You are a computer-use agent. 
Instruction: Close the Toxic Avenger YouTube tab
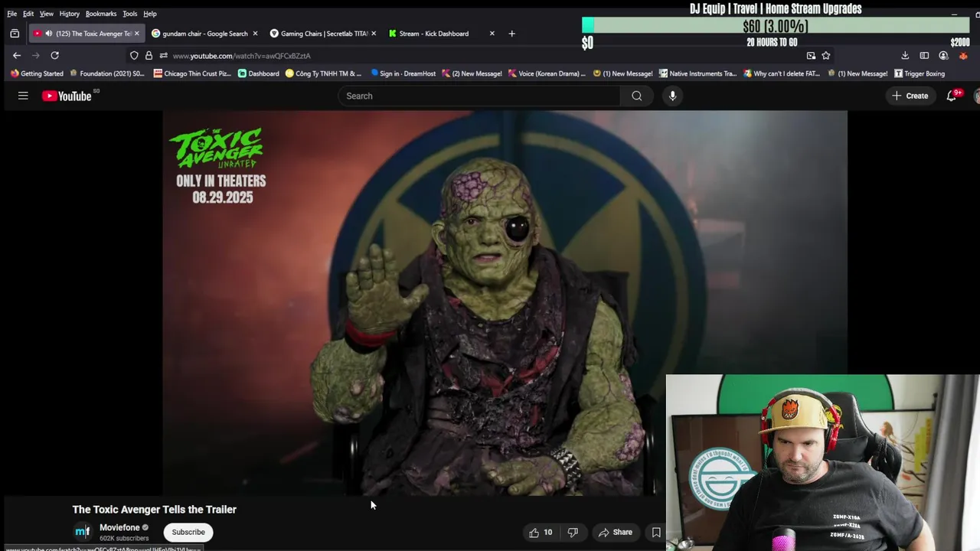136,34
